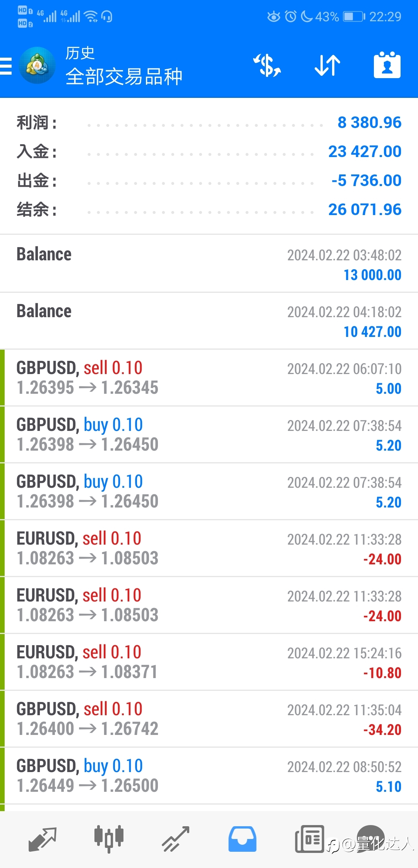Screen dimensions: 418x868
Task: Select the History inbox tab
Action: tap(242, 839)
